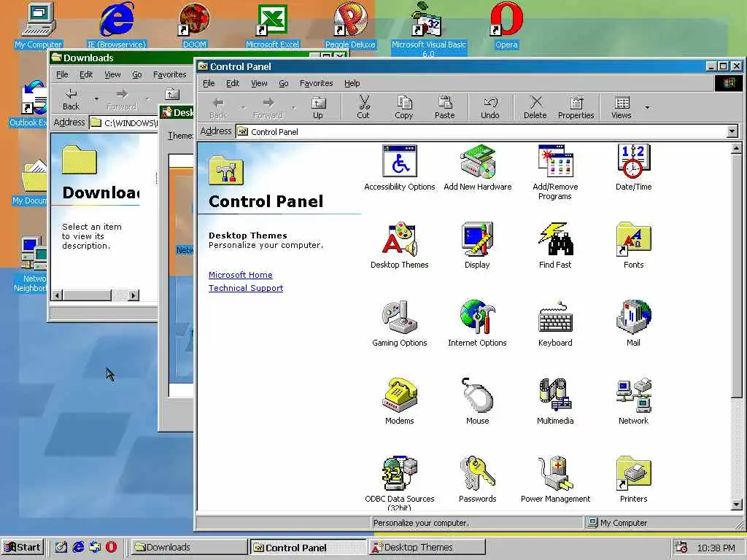Select the DOOM desktop shortcut
Screen dimensions: 747x560
[x=194, y=25]
